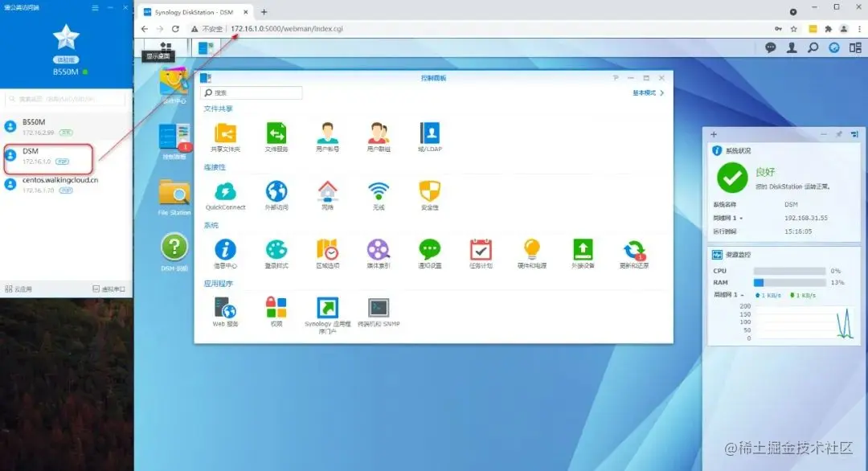Open the Task Scheduler (任务计划) calendar icon

[481, 250]
